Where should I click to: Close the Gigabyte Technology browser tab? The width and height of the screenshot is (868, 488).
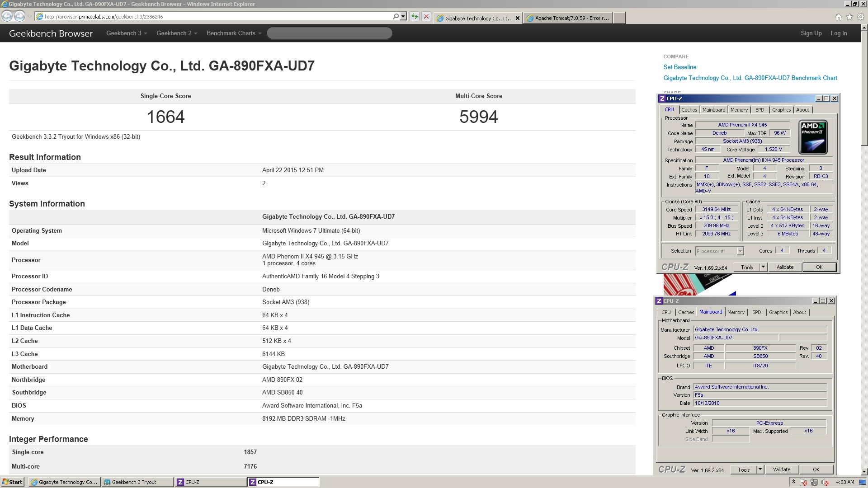point(518,19)
